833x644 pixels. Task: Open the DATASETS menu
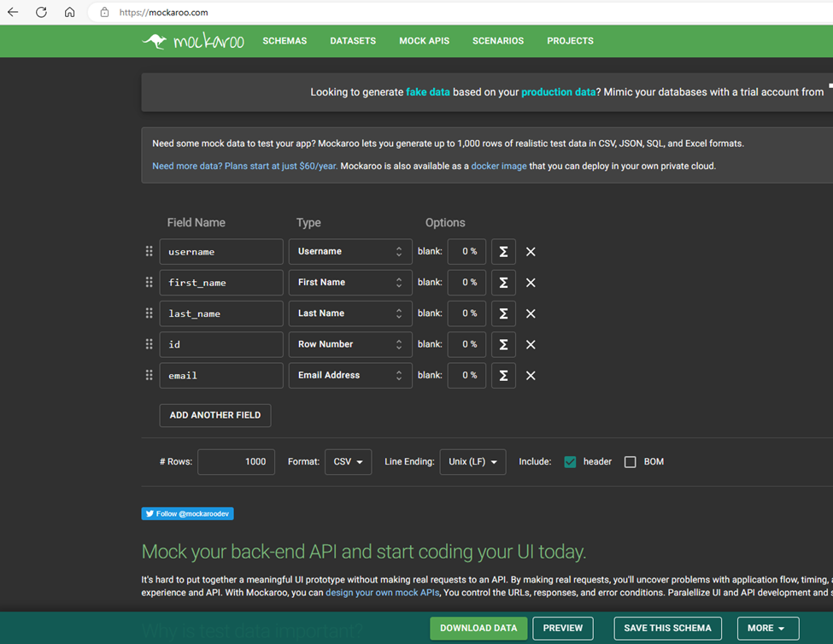(x=353, y=41)
